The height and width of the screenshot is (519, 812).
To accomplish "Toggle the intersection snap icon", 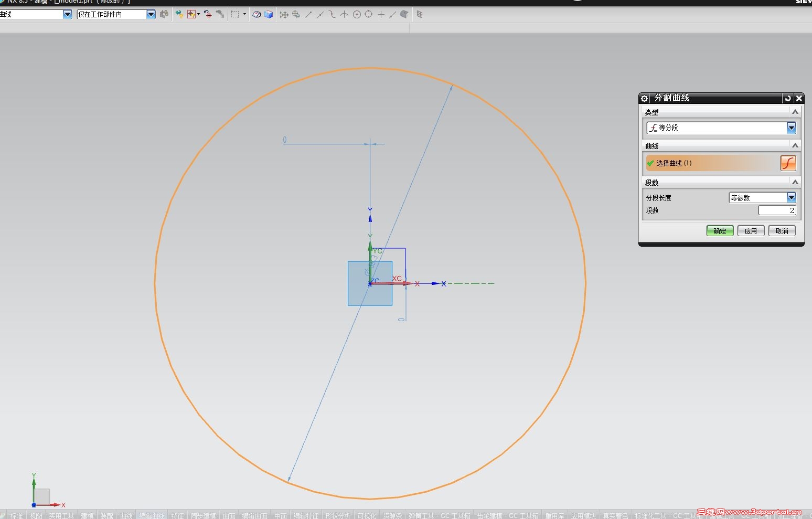I will coord(344,15).
